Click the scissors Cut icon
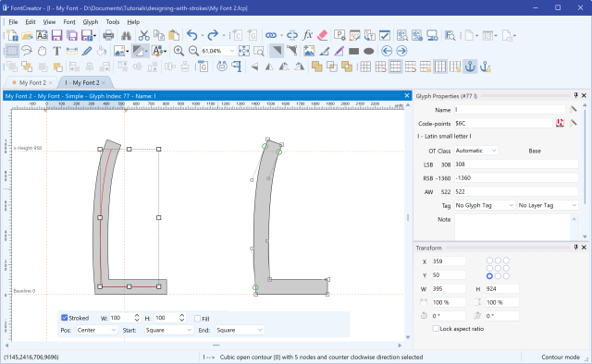 pos(143,35)
